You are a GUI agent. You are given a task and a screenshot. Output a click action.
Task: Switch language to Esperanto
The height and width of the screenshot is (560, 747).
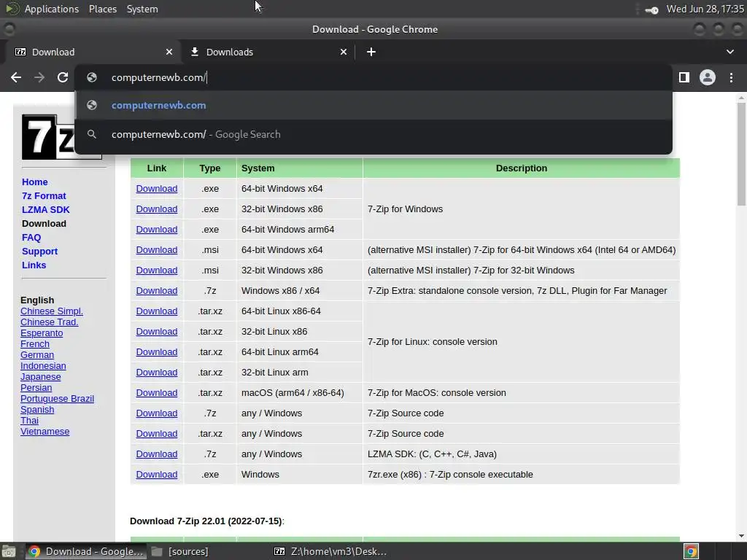pos(42,332)
